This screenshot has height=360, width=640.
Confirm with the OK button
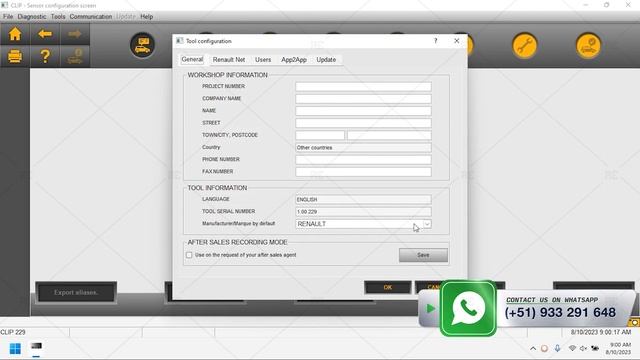pos(388,287)
